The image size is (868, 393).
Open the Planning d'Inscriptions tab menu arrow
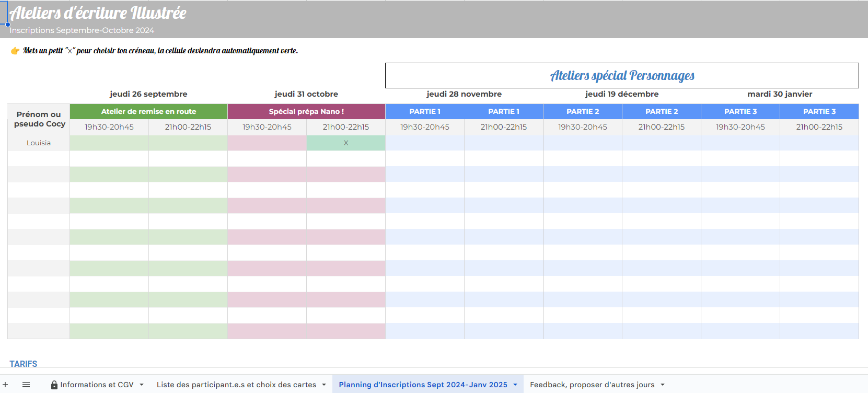pyautogui.click(x=515, y=385)
